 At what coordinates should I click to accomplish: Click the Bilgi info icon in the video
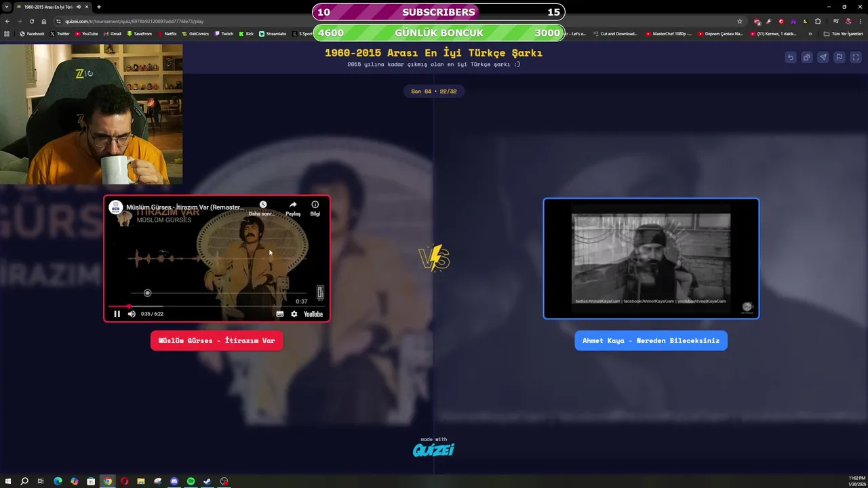click(315, 205)
